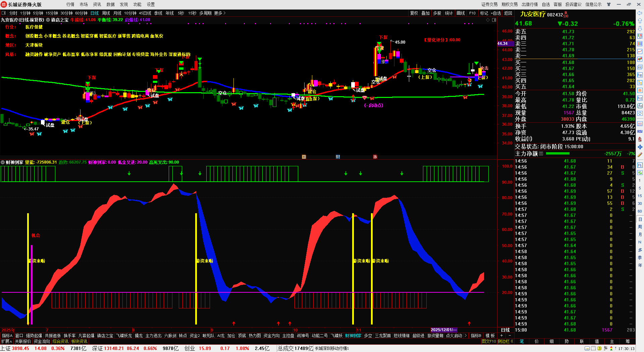This screenshot has height=352, width=644.
Task: Select the 周 period in right sidebar
Action: (640, 227)
